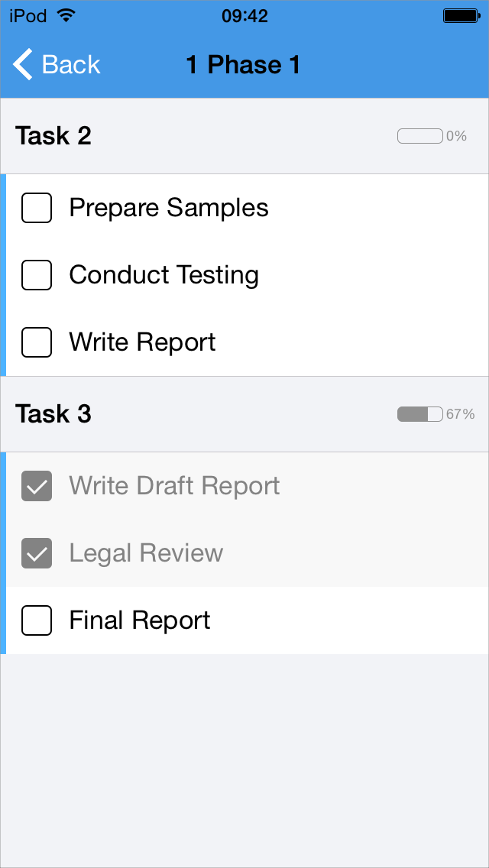Open the Conduct Testing item text
489x868 pixels.
click(164, 275)
